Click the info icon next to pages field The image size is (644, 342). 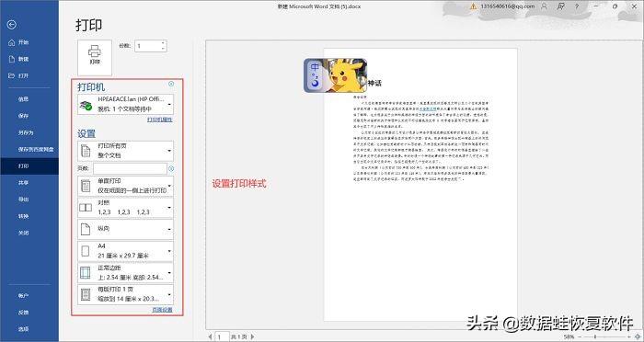(171, 169)
